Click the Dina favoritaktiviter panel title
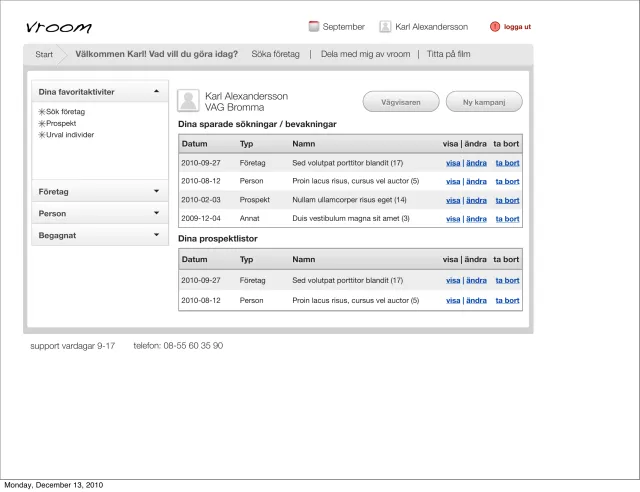 [x=76, y=92]
